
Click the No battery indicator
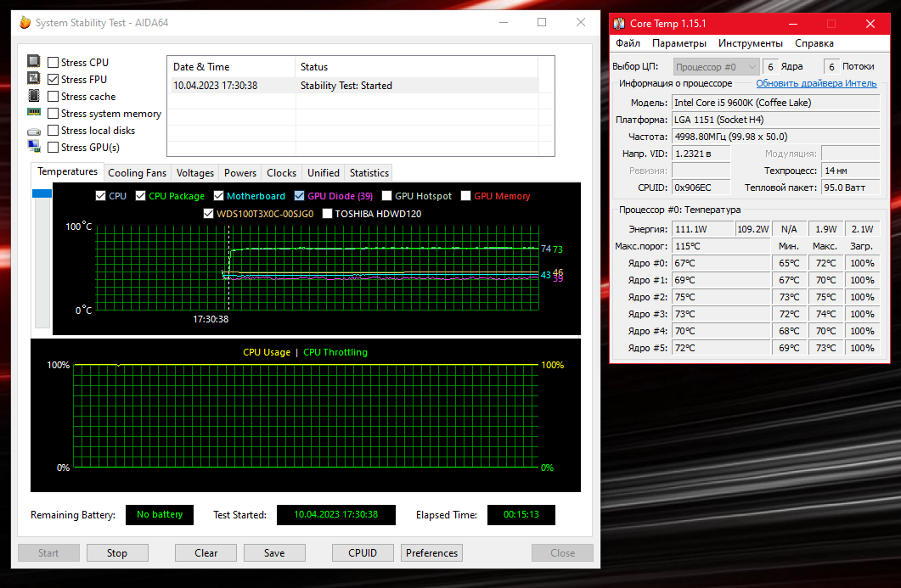[x=160, y=515]
